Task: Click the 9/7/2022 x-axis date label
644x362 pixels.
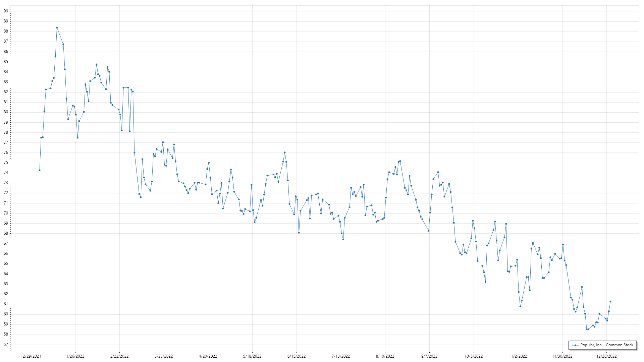Action: click(x=429, y=356)
